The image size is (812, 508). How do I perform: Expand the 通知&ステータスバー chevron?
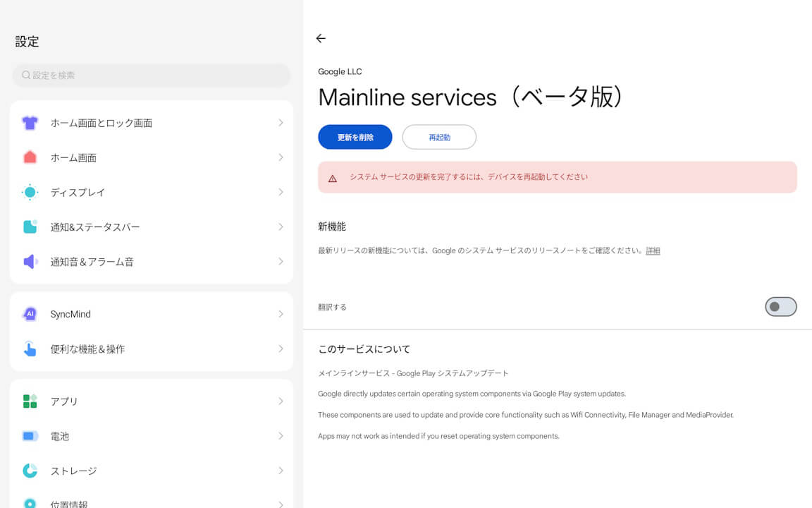tap(281, 226)
